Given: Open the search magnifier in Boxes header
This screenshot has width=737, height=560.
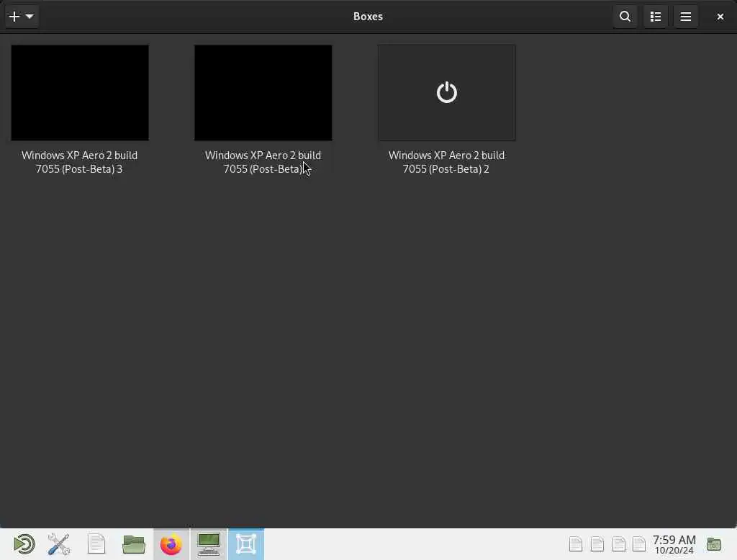Looking at the screenshot, I should [625, 17].
